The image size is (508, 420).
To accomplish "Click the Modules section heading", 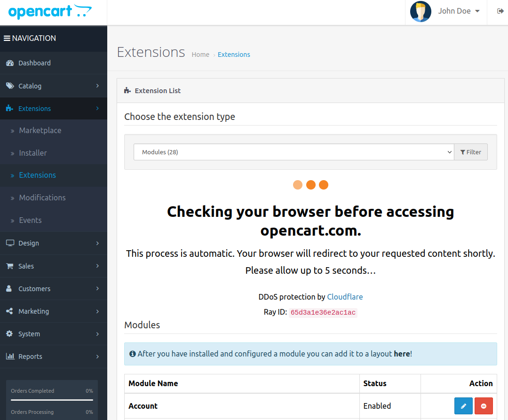I will [142, 325].
